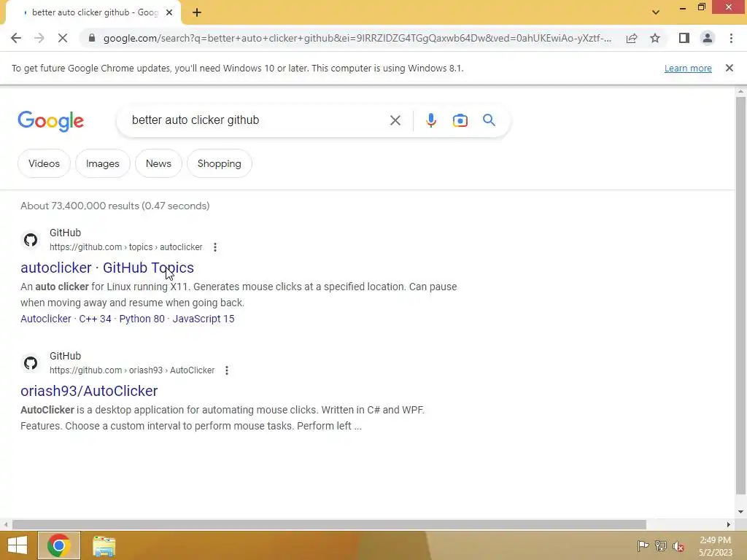Go to the Google homepage logo
This screenshot has height=560, width=747.
click(51, 121)
